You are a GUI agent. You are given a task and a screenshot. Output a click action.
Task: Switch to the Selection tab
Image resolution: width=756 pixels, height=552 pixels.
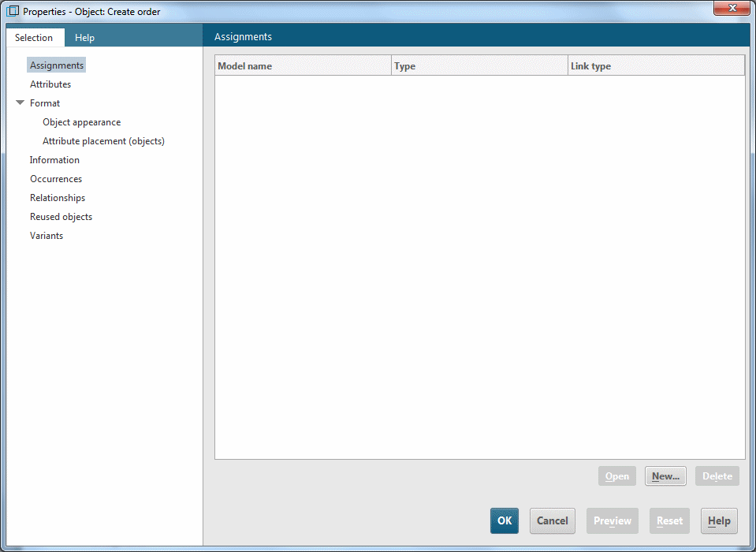[35, 38]
